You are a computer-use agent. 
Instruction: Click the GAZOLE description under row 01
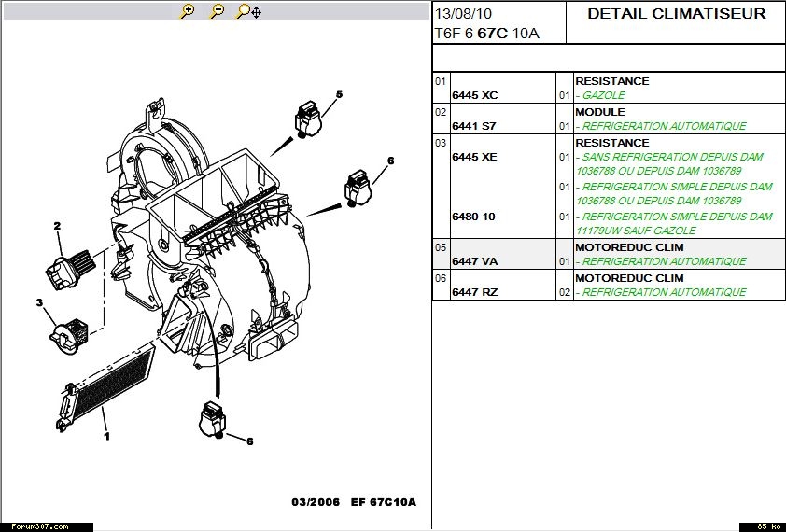click(602, 95)
